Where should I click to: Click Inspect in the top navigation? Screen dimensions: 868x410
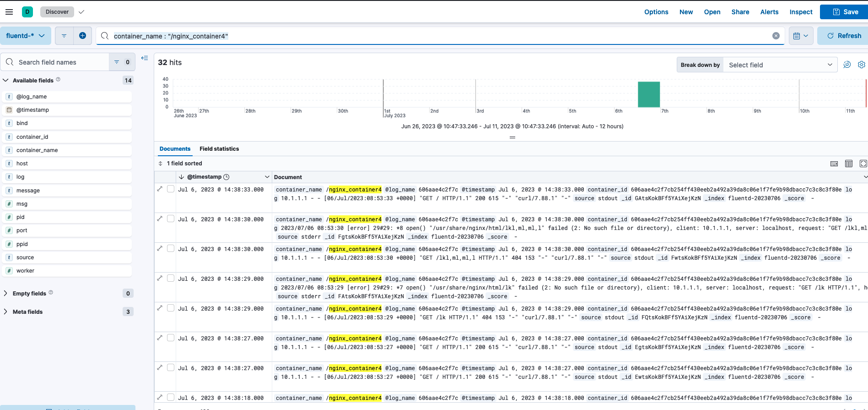(801, 12)
